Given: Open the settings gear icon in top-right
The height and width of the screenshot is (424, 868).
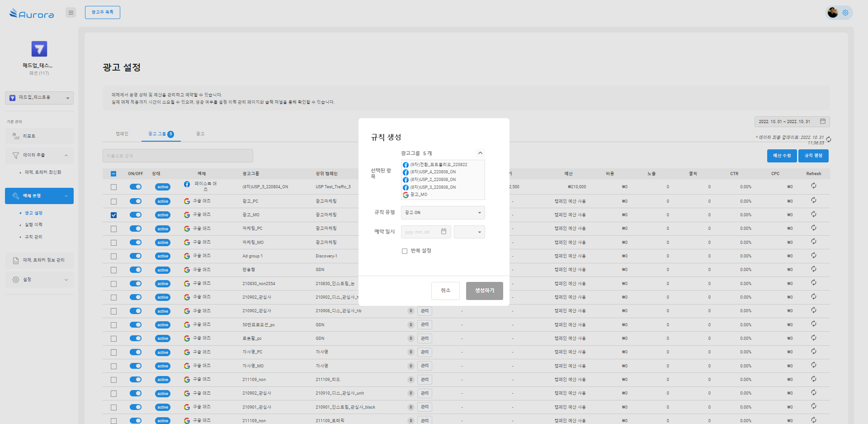Looking at the screenshot, I should pos(845,13).
